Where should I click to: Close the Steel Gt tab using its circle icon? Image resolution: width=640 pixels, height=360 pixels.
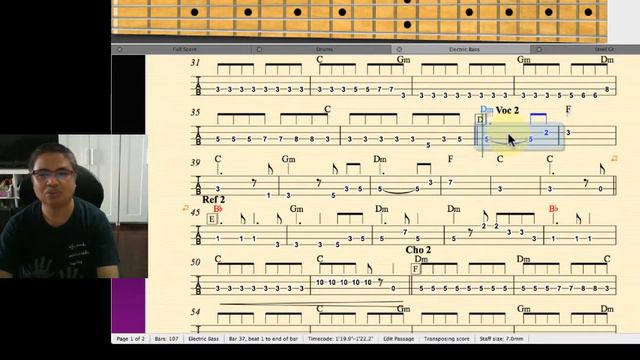coord(539,49)
